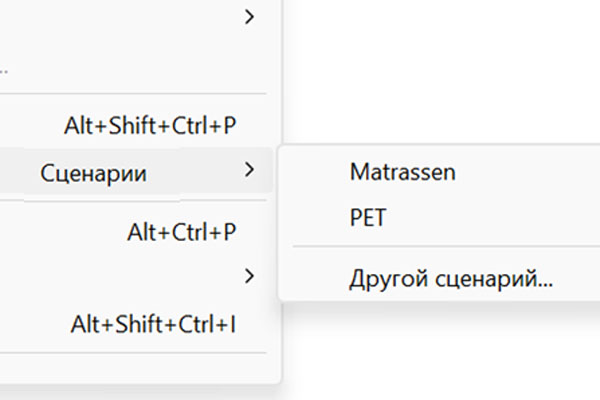This screenshot has width=600, height=400.
Task: Click the menu row with the lower chevron
Action: 130,275
